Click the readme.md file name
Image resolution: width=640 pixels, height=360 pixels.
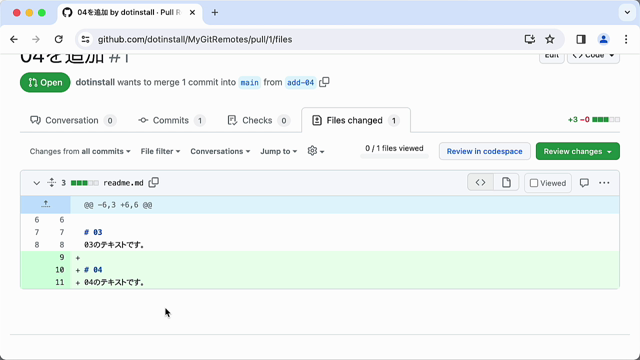[123, 183]
